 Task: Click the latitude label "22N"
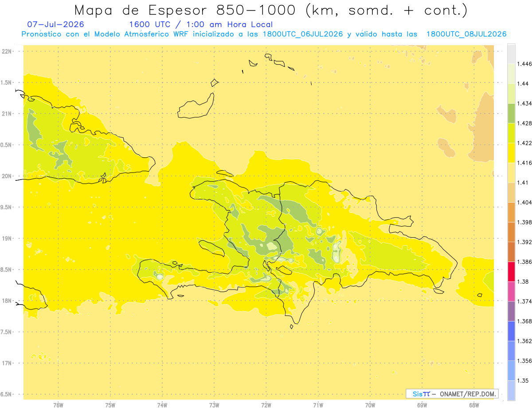[x=7, y=51]
